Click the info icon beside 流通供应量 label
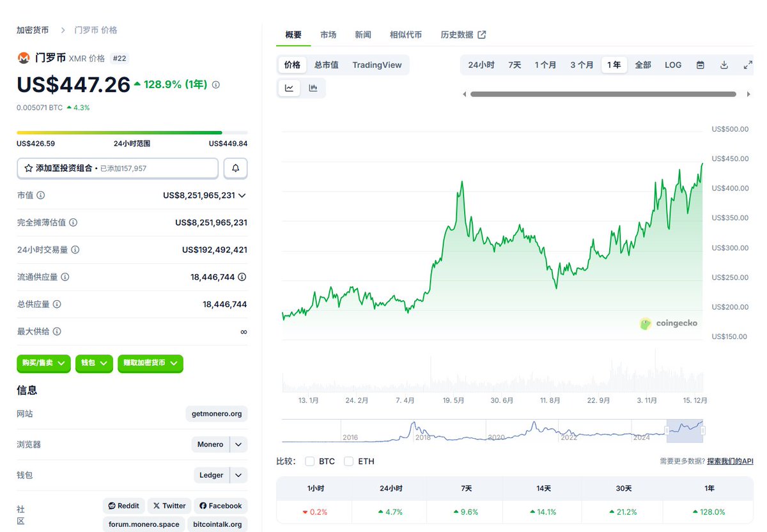Viewport: 767px width, 532px height. [65, 277]
